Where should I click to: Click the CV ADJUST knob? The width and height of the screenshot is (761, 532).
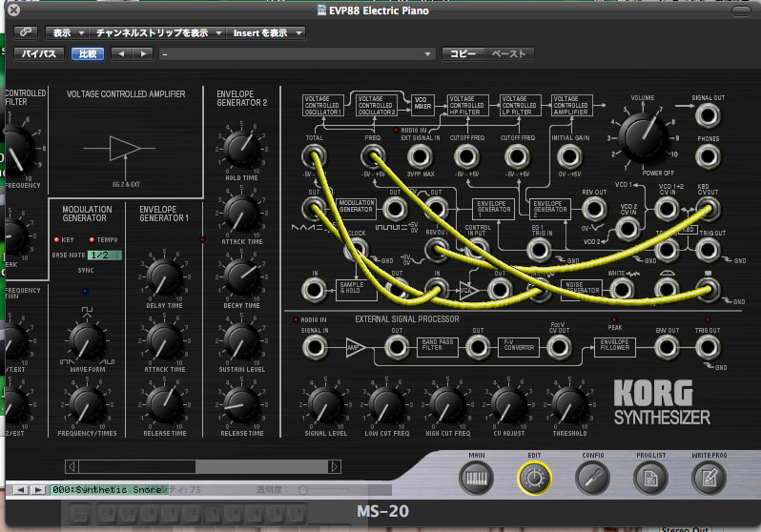click(508, 404)
